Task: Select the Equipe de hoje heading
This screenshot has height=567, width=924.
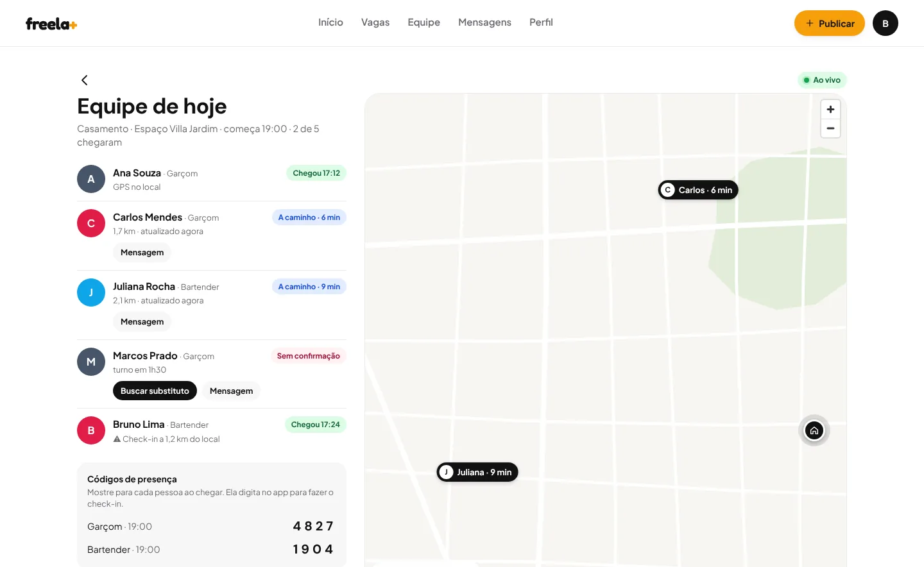Action: (152, 106)
